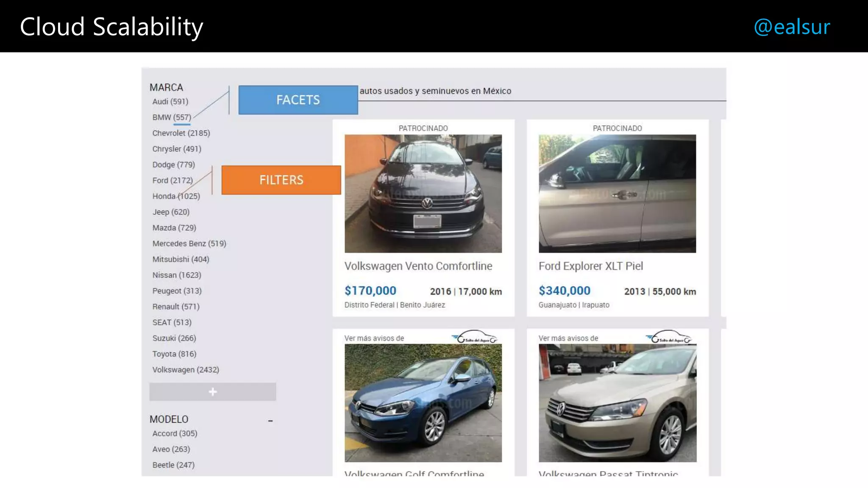
Task: Open the Ford Explorer car photo
Action: 617,194
